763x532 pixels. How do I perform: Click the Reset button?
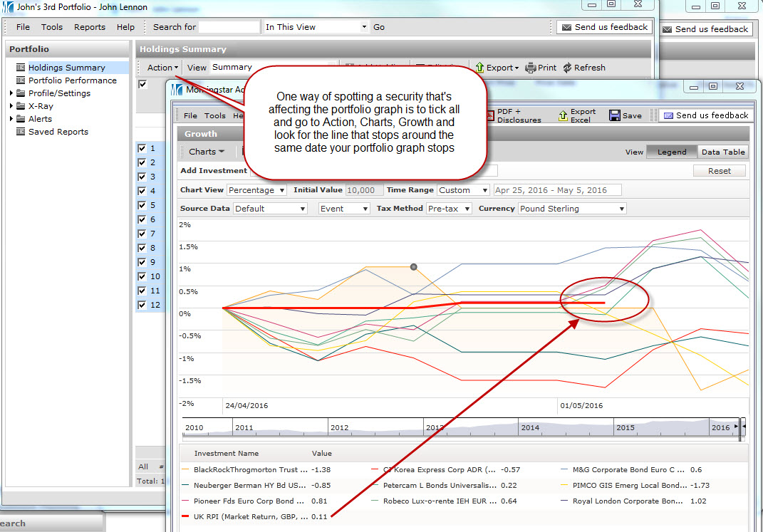tap(719, 171)
